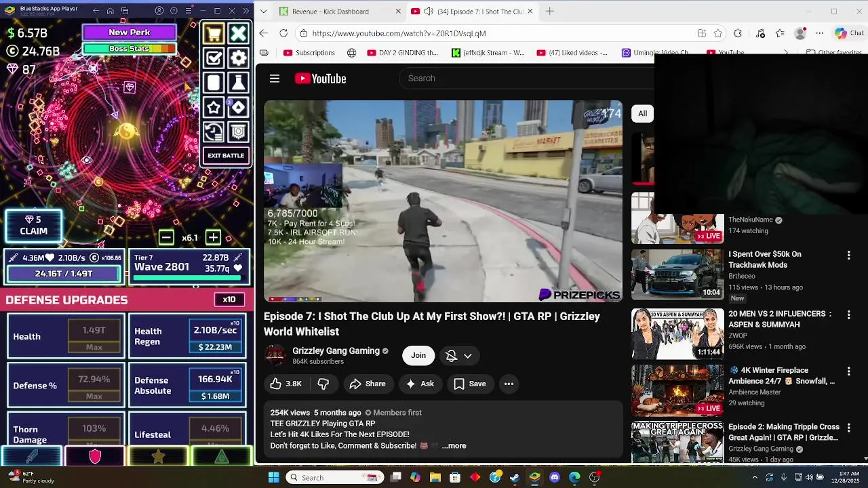
Task: Open the Trackhawk Mods video thumbnail
Action: (677, 274)
